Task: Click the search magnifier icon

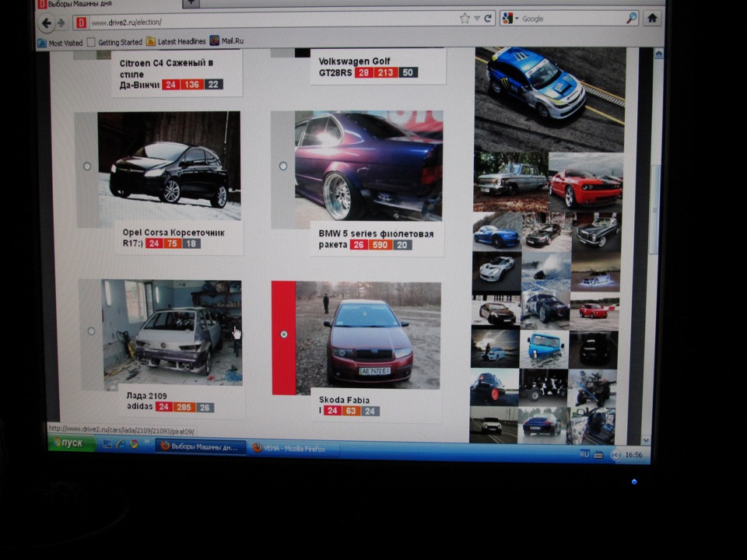Action: (x=631, y=18)
